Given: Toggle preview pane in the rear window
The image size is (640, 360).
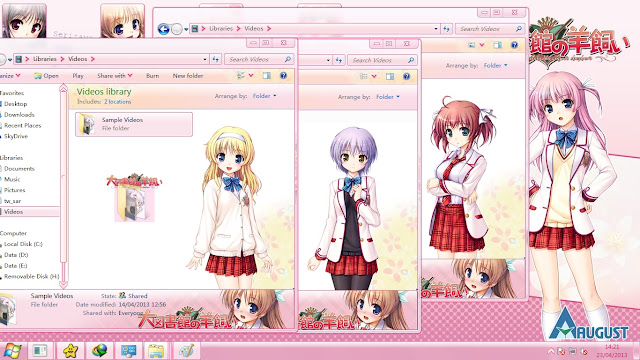Looking at the screenshot, I should tap(497, 45).
